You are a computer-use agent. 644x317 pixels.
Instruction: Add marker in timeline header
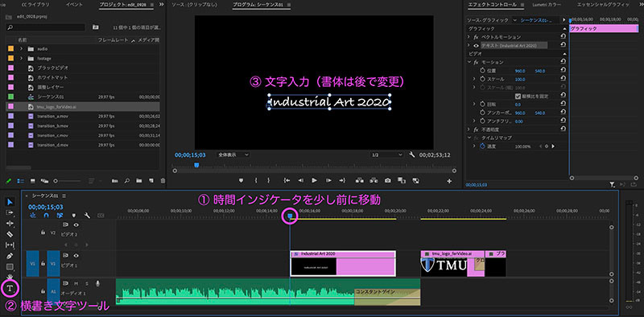click(73, 215)
